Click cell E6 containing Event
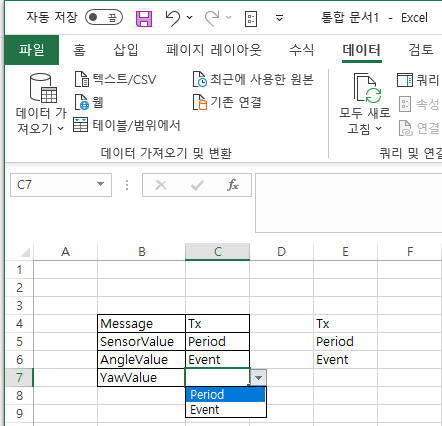The image size is (442, 426). pos(346,360)
